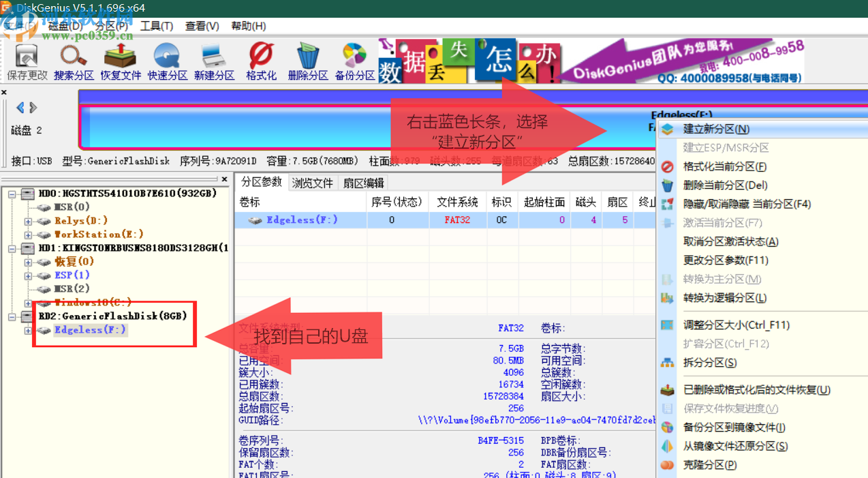Open the 备份分区 backup partition tool
This screenshot has height=478, width=868.
pos(355,61)
